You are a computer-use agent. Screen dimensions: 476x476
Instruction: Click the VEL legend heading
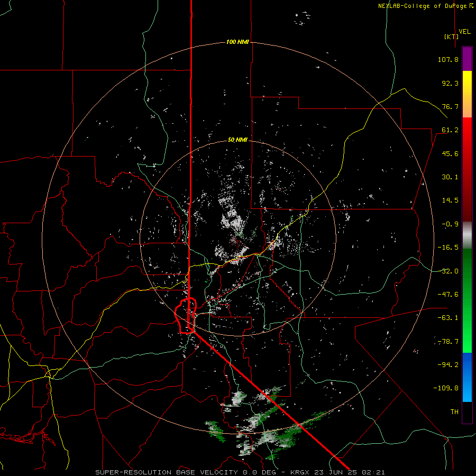point(464,32)
